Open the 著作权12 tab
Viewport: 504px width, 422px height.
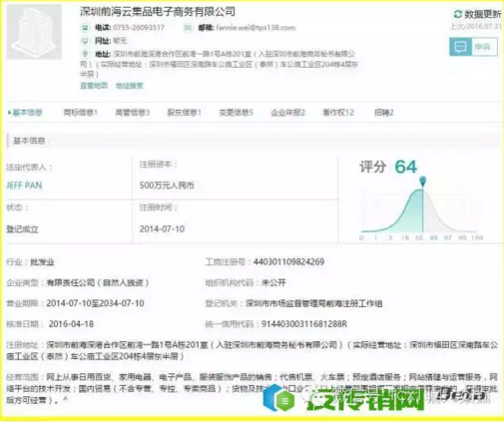point(338,113)
